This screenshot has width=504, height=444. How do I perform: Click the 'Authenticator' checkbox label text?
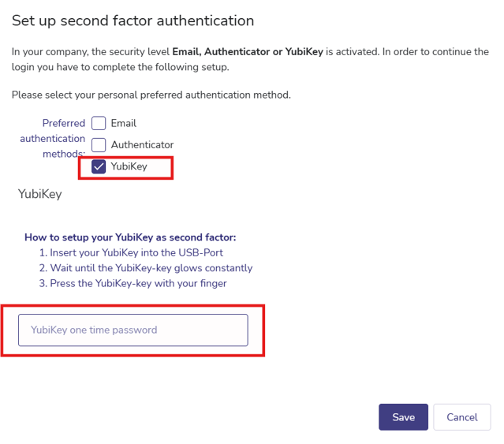click(142, 145)
